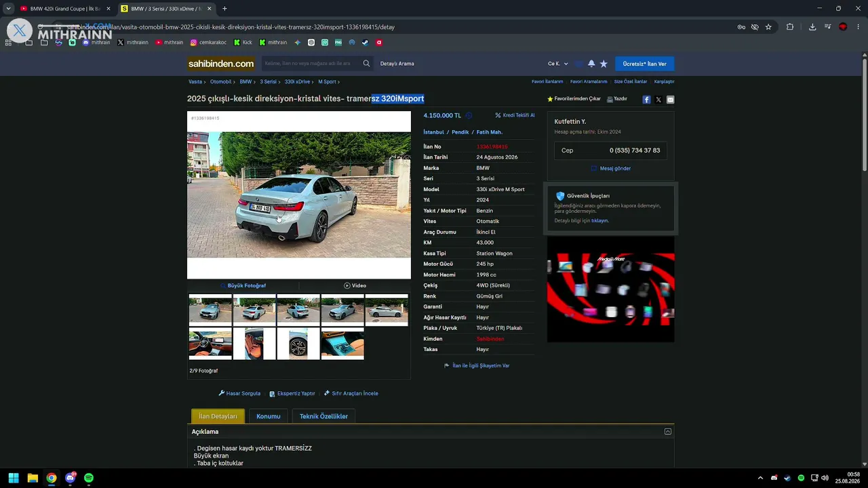Switch to the Konumu tab
Image resolution: width=868 pixels, height=488 pixels.
(x=269, y=416)
